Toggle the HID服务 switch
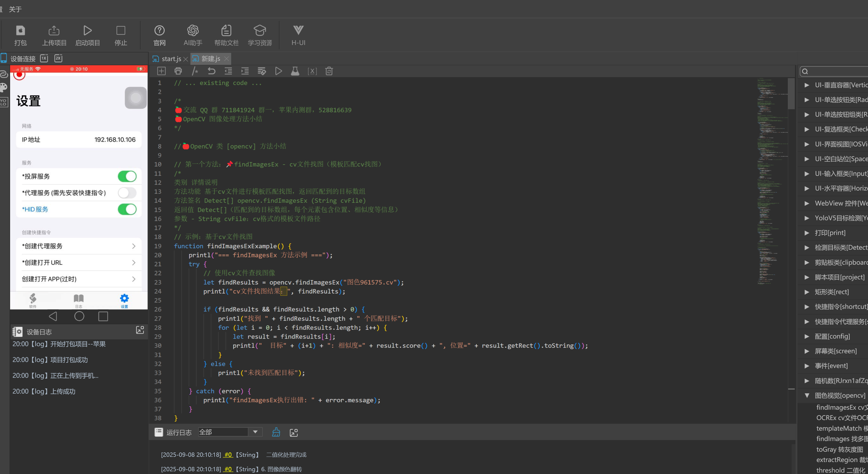 127,209
